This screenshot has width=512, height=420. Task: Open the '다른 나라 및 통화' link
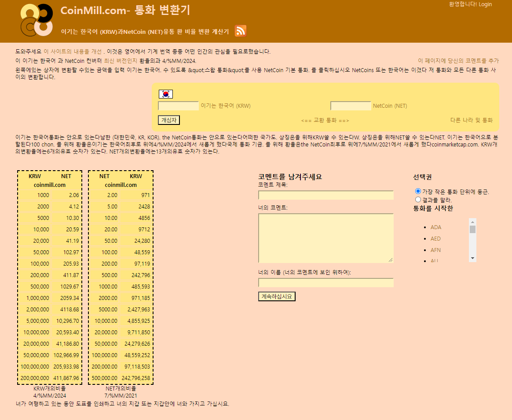pyautogui.click(x=471, y=119)
